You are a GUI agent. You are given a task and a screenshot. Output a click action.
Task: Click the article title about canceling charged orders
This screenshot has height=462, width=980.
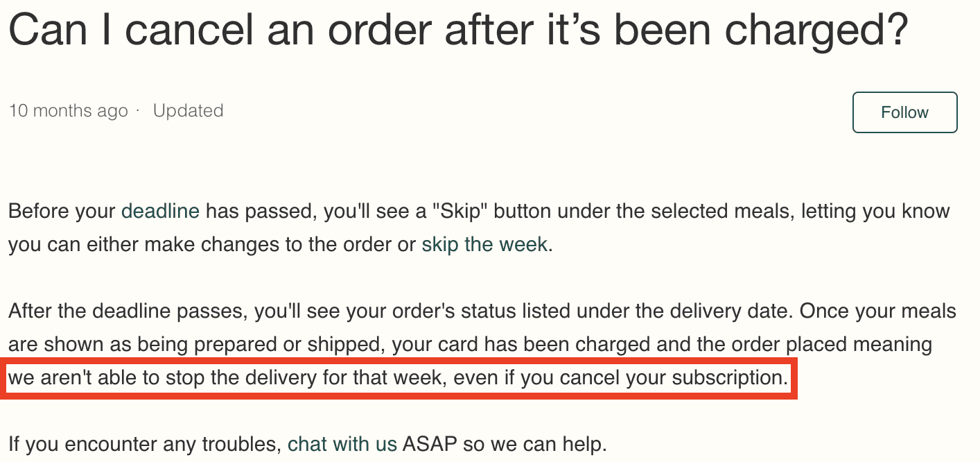[458, 33]
